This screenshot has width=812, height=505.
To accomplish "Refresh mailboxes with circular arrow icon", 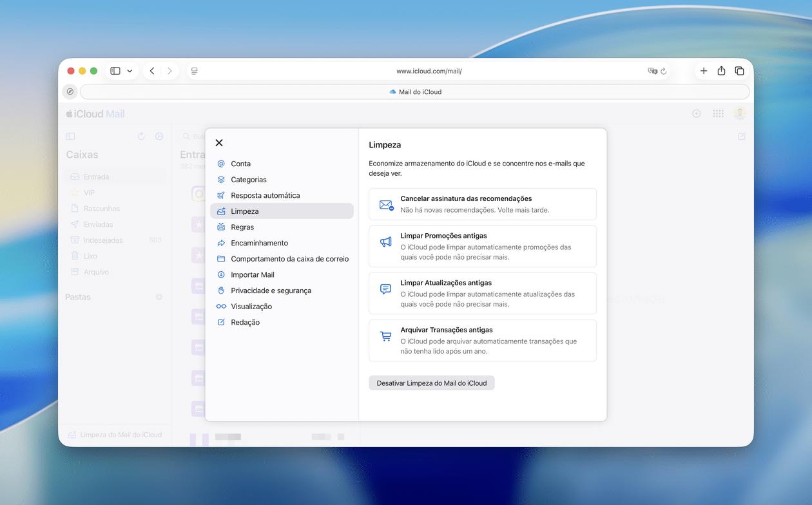I will click(x=141, y=137).
